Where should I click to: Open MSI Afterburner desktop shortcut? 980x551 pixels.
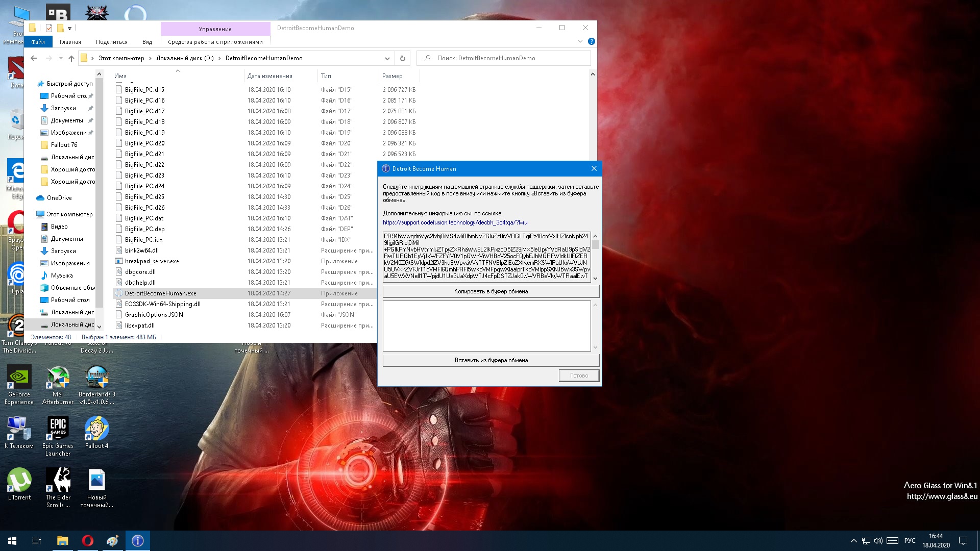click(x=58, y=384)
